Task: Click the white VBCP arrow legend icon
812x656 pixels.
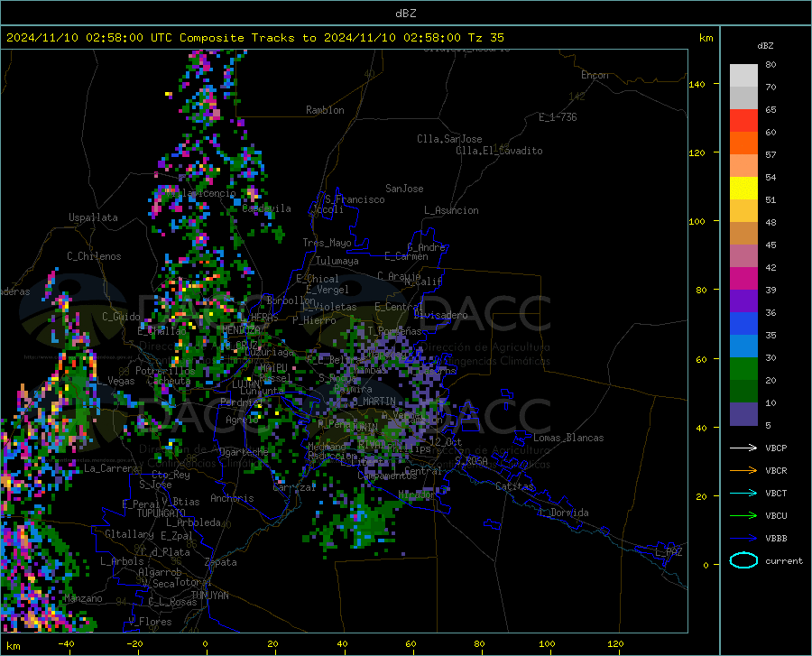Action: point(743,448)
